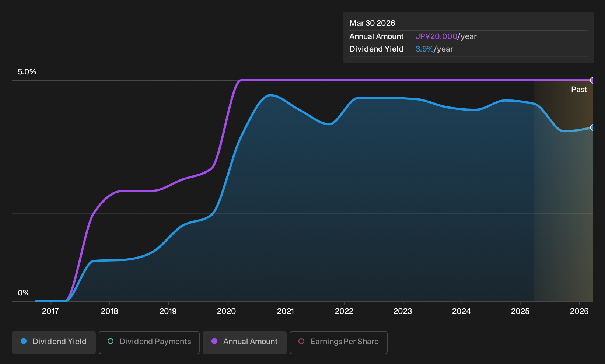The height and width of the screenshot is (364, 605).
Task: Click the 5.0% y-axis label
Action: coord(27,72)
